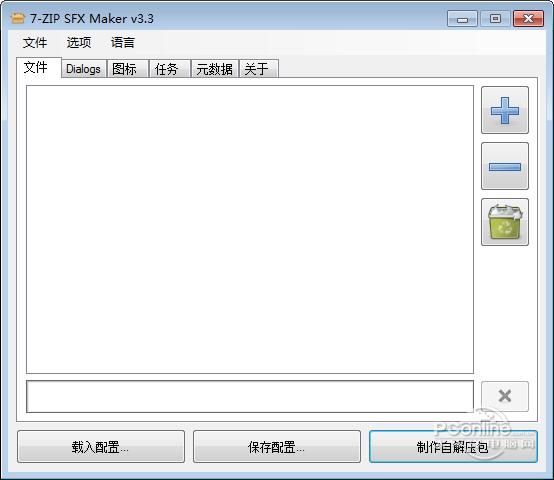Click the blue minus remove-file button
Screen dimensions: 554x480
[505, 166]
